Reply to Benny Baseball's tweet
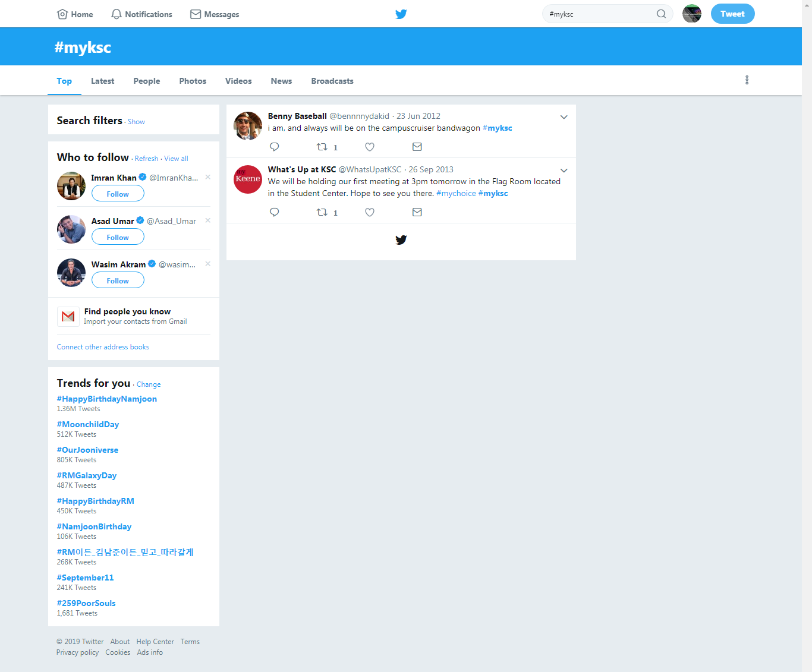The width and height of the screenshot is (812, 672). click(275, 147)
